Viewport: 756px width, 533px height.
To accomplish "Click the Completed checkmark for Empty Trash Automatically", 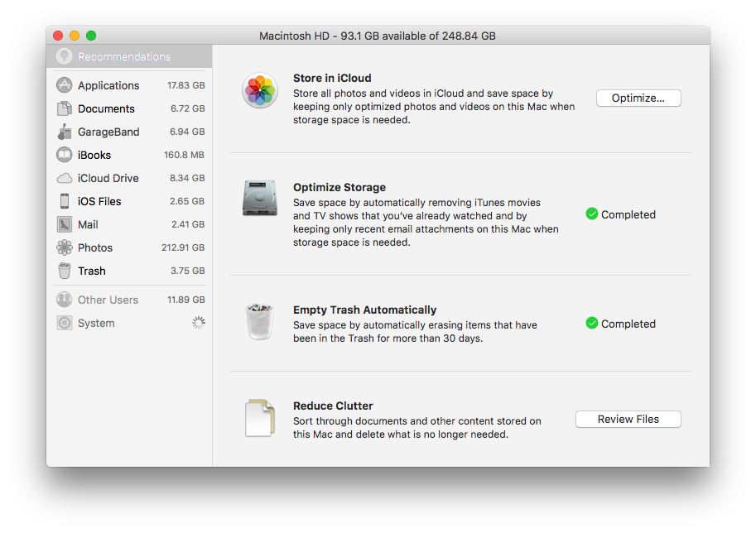I will click(591, 324).
